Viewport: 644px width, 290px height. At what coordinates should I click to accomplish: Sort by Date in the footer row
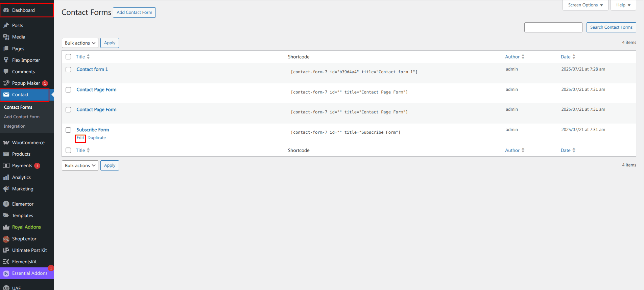pos(568,150)
